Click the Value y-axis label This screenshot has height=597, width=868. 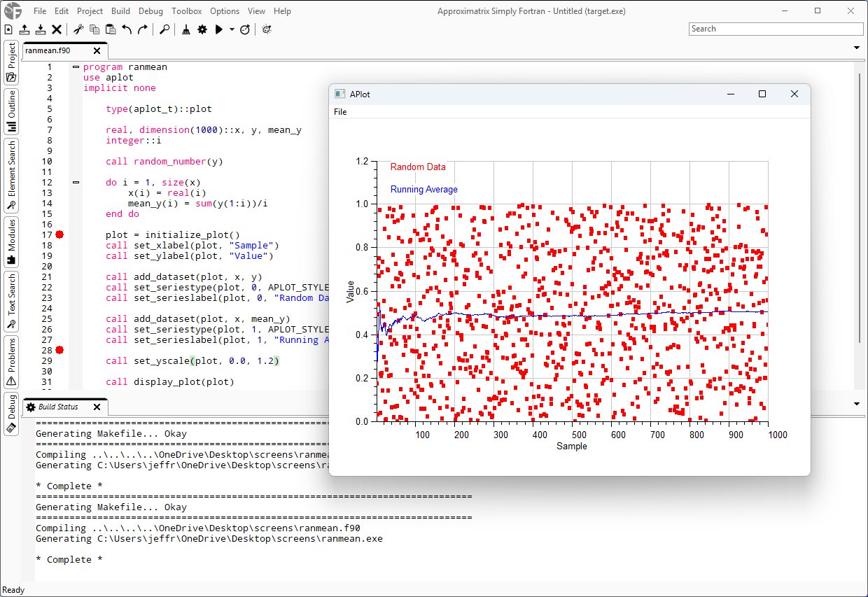point(351,291)
